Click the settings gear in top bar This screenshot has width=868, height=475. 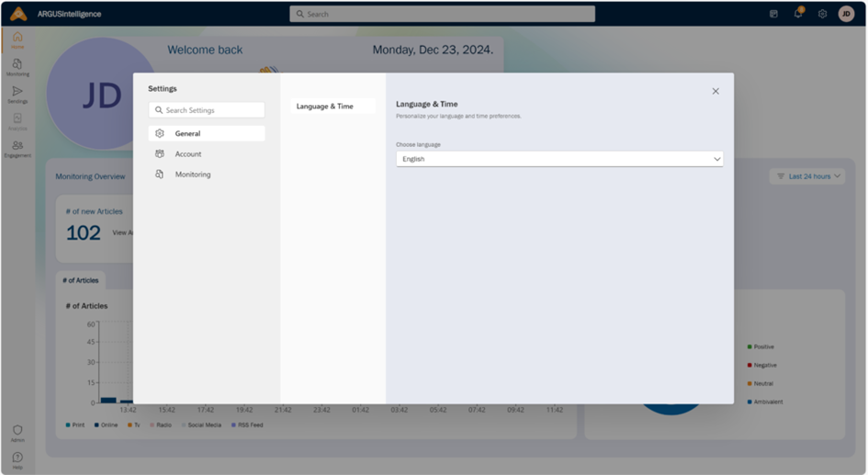coord(822,14)
